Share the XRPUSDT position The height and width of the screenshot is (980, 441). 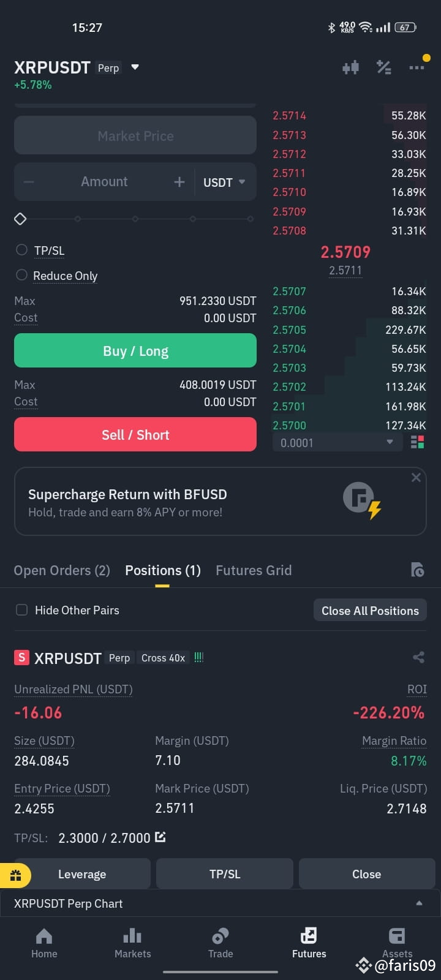pyautogui.click(x=419, y=657)
